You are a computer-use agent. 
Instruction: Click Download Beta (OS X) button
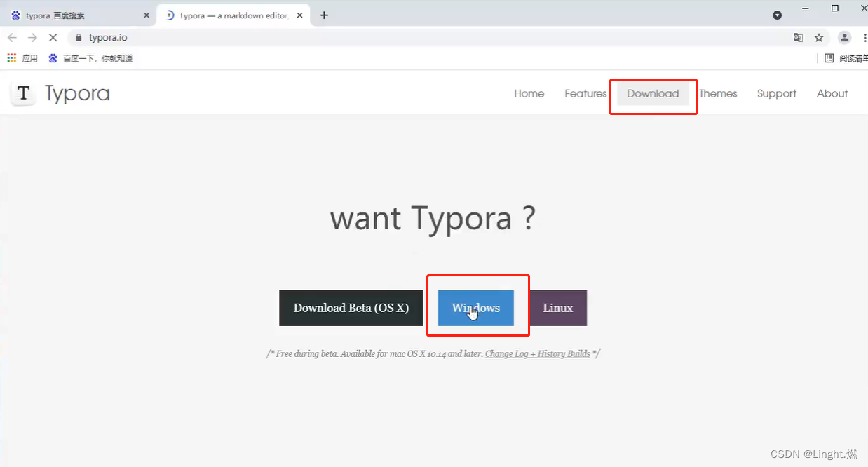click(351, 308)
